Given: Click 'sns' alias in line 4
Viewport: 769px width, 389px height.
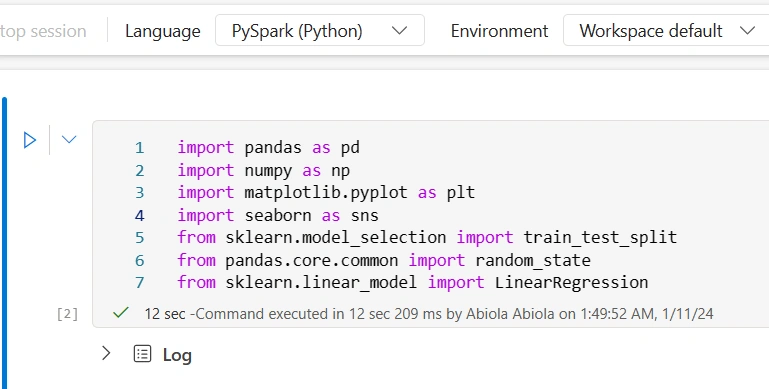Looking at the screenshot, I should (x=364, y=215).
